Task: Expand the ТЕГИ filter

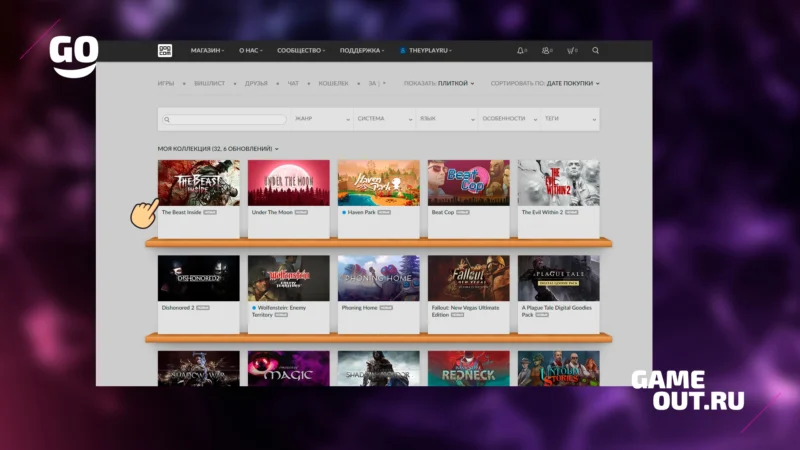Action: 570,119
